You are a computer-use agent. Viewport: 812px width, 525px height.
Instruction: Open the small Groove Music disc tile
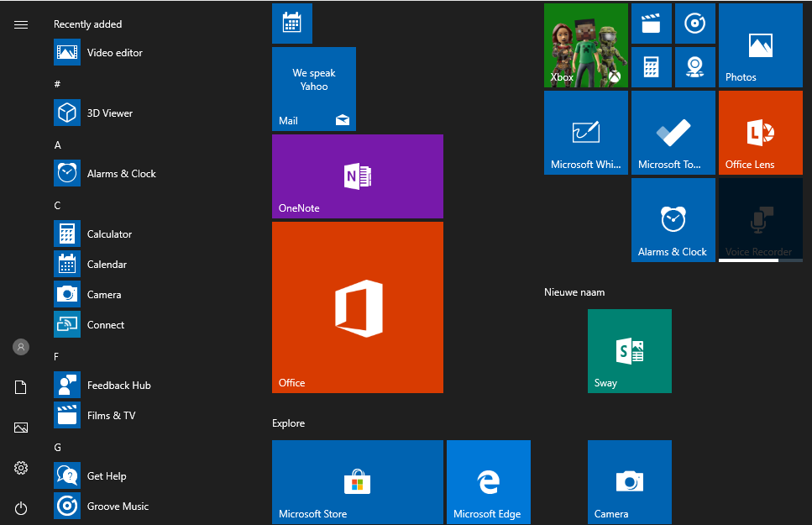[695, 24]
